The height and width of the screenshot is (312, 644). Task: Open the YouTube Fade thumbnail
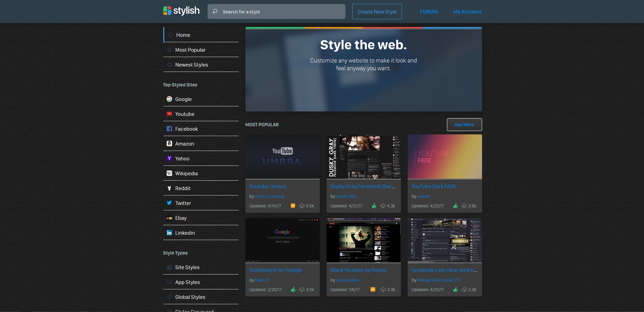(x=445, y=157)
